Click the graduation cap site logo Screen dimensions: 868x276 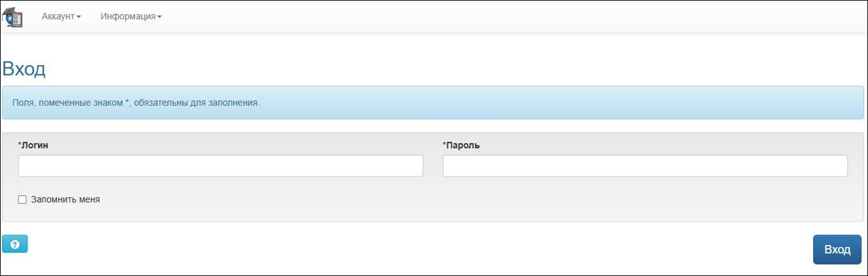click(x=13, y=17)
